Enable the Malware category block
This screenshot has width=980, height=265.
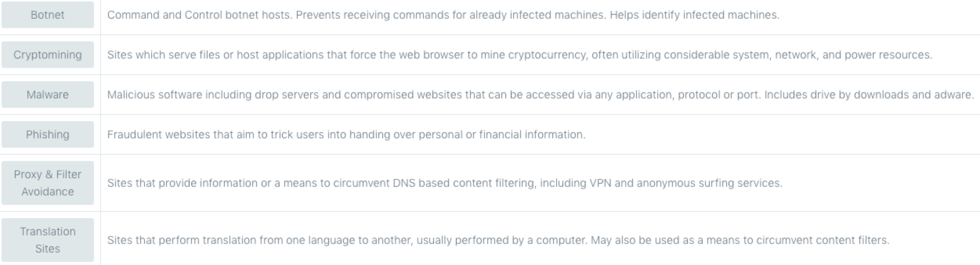point(48,95)
